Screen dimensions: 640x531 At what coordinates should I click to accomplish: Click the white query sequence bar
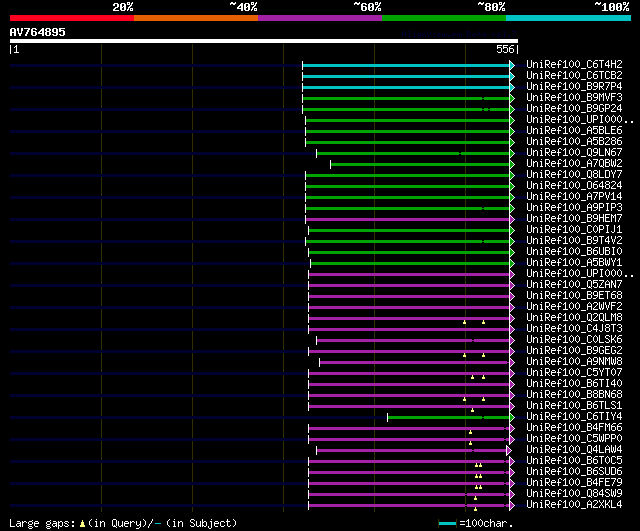click(x=264, y=41)
